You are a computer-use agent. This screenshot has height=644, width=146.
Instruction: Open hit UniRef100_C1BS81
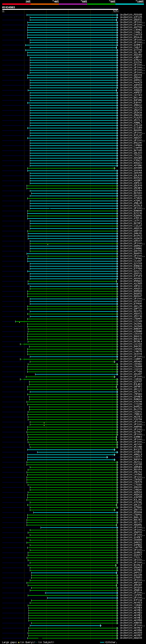(x=131, y=379)
